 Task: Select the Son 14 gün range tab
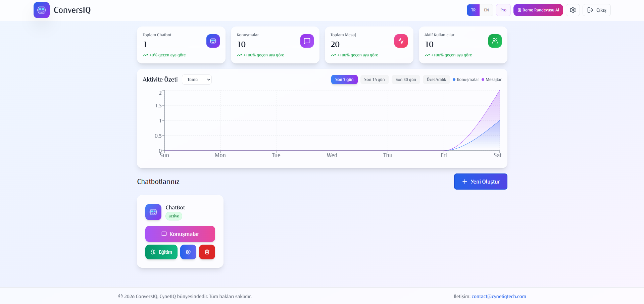pyautogui.click(x=375, y=80)
